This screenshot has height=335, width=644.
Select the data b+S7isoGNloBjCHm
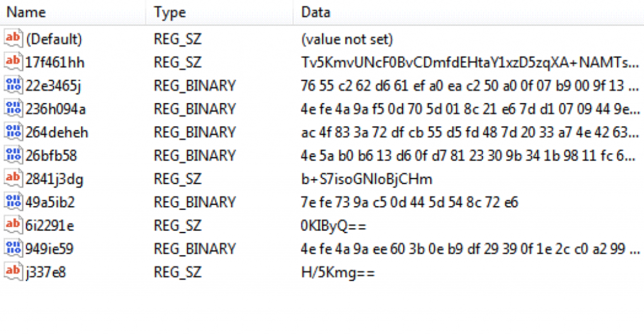click(x=367, y=179)
